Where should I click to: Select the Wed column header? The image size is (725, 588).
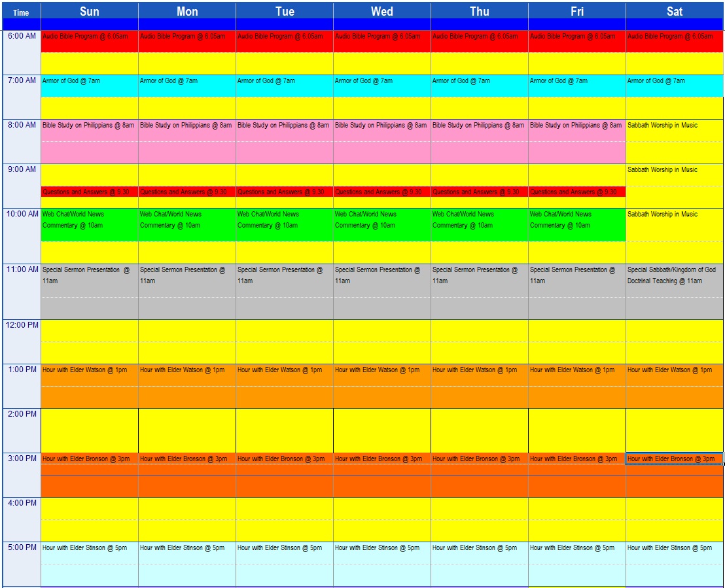pos(382,11)
